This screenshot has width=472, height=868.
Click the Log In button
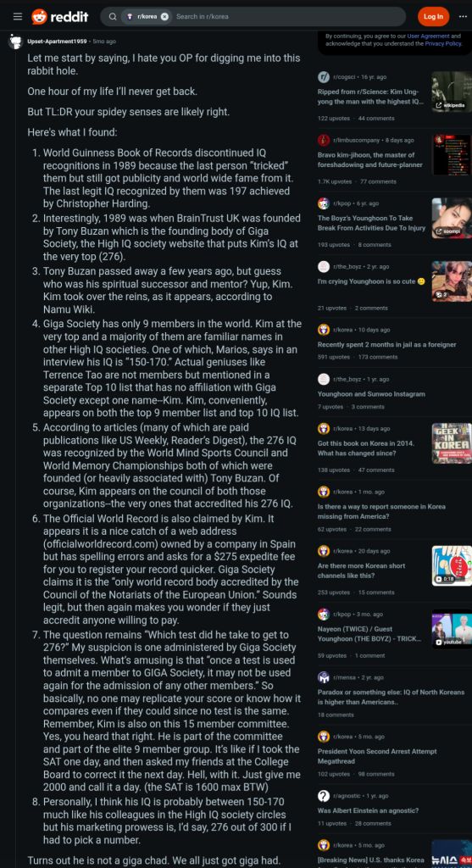click(x=433, y=17)
